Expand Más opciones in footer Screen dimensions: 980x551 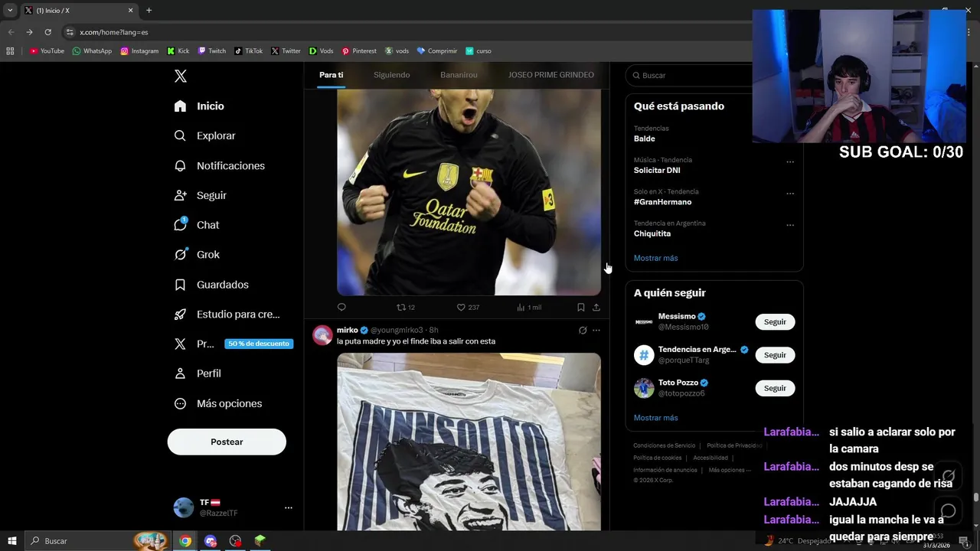click(x=730, y=470)
